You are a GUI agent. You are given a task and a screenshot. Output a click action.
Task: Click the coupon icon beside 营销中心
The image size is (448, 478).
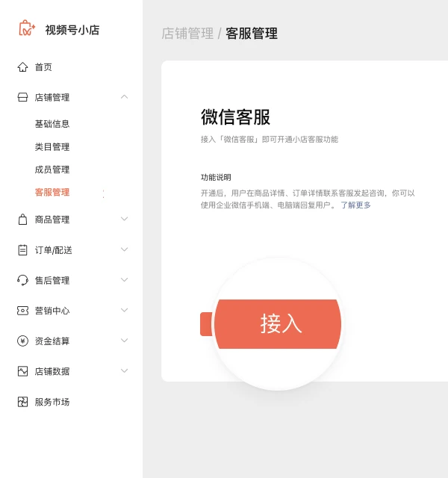tap(22, 311)
